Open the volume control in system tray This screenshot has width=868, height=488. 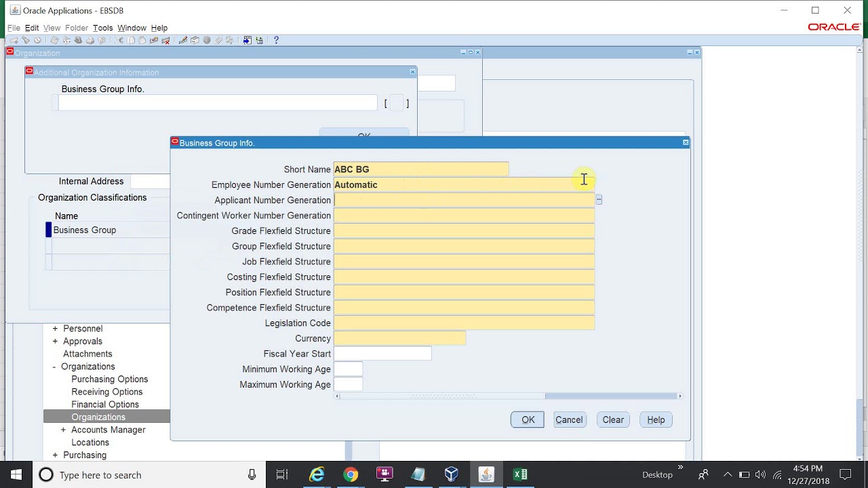coord(760,474)
